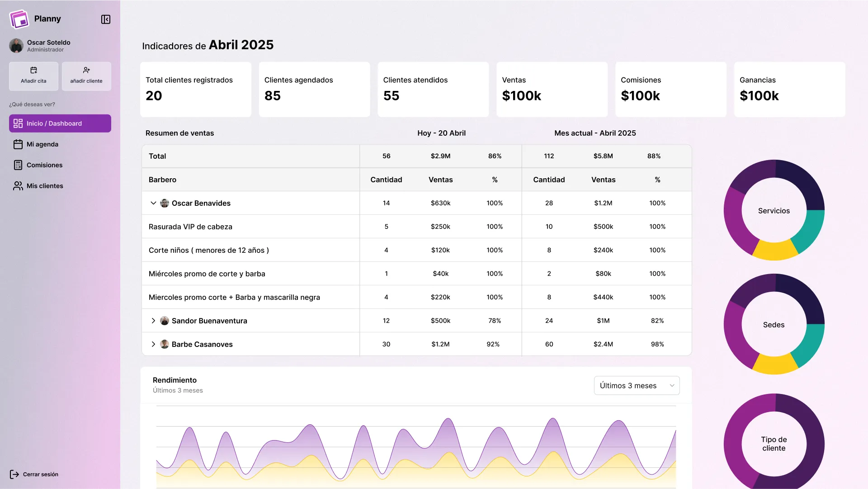Click the Cerrar sesión logout icon
Viewport: 868px width, 489px height.
14,474
